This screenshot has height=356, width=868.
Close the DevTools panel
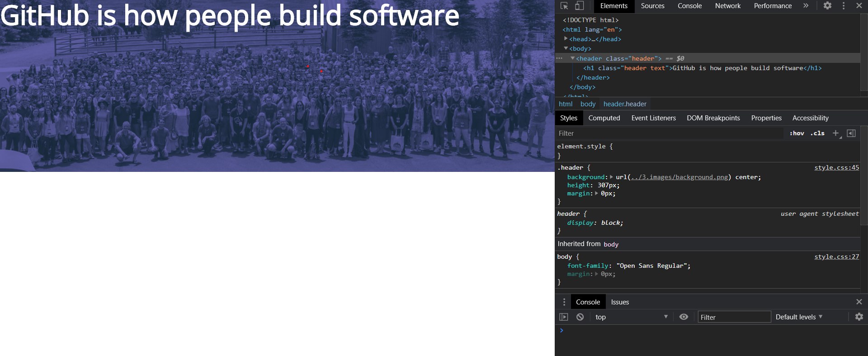pyautogui.click(x=859, y=6)
